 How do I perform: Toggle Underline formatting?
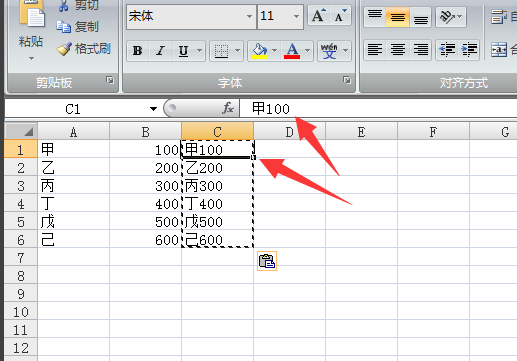pyautogui.click(x=183, y=51)
